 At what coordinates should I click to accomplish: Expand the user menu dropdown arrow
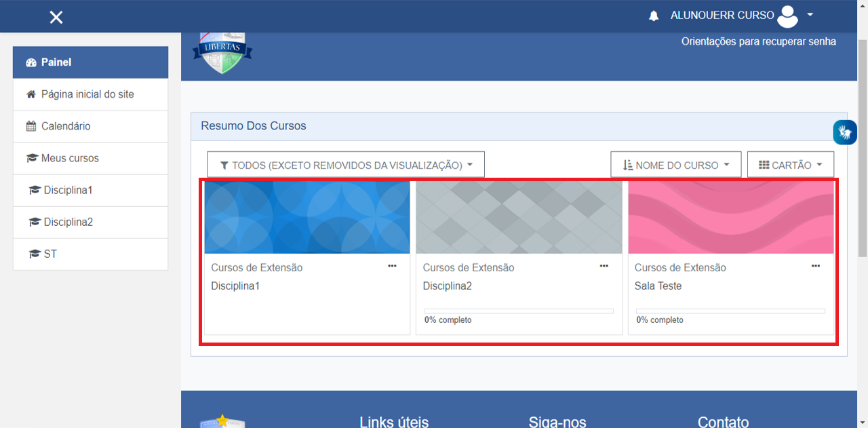click(x=810, y=15)
